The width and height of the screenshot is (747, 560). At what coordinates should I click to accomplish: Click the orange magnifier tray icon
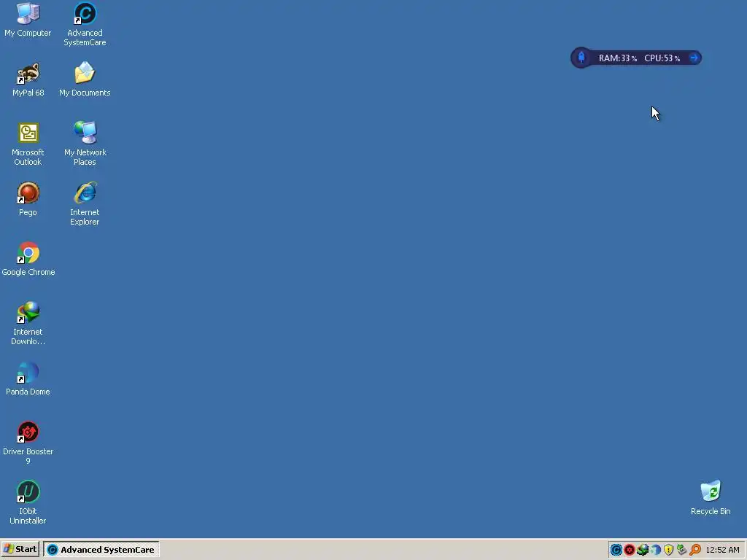click(x=695, y=550)
